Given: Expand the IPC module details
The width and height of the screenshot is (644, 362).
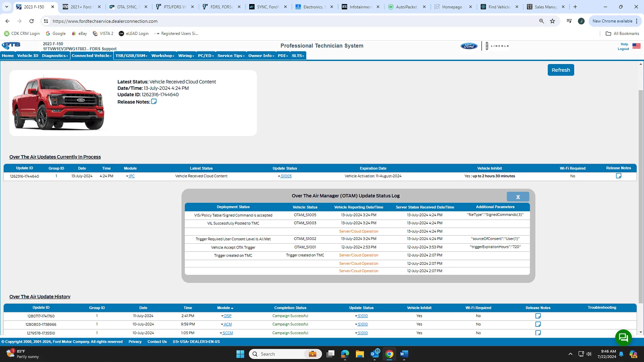Looking at the screenshot, I should point(131,176).
